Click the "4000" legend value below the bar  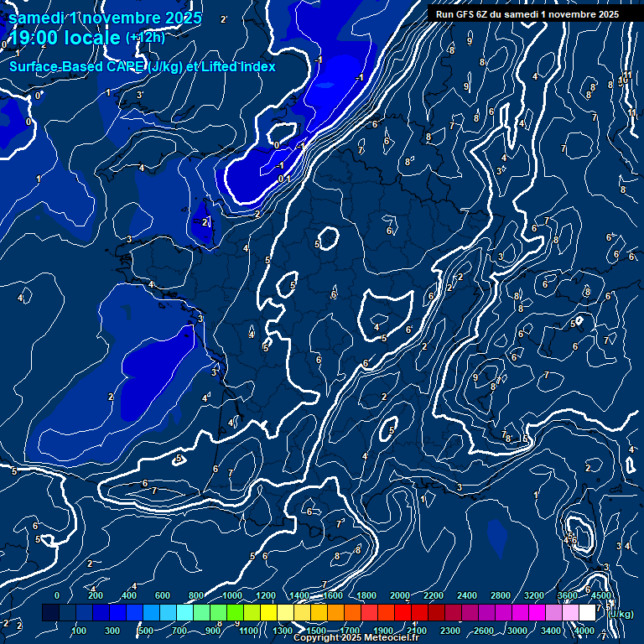coord(584,631)
